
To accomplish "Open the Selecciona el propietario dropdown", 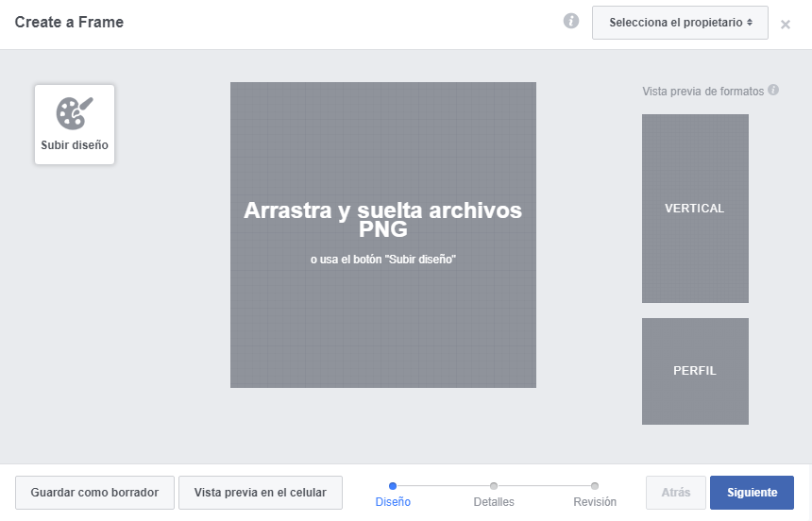I will [x=680, y=23].
